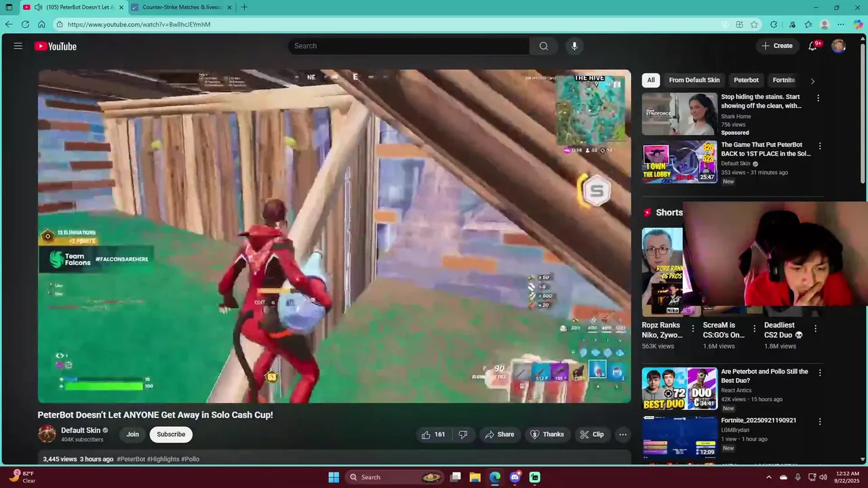This screenshot has width=868, height=488.
Task: Create a Clip of the video
Action: tap(591, 434)
